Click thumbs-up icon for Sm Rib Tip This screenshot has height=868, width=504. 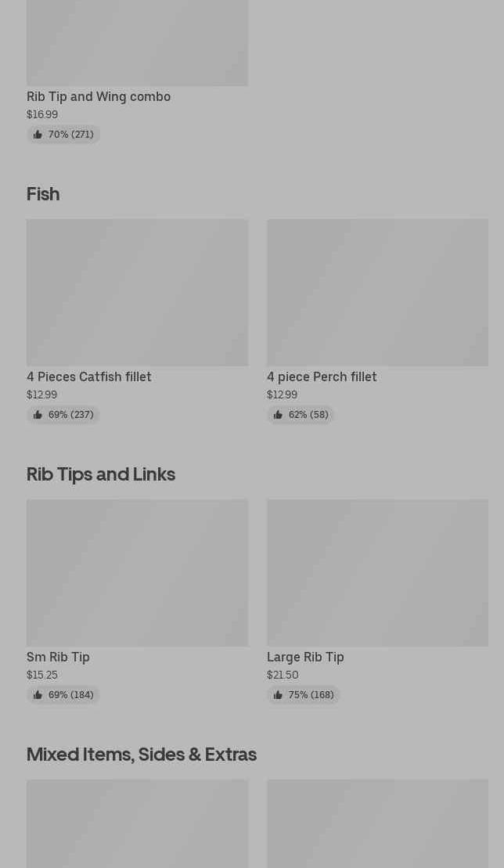pyautogui.click(x=38, y=695)
